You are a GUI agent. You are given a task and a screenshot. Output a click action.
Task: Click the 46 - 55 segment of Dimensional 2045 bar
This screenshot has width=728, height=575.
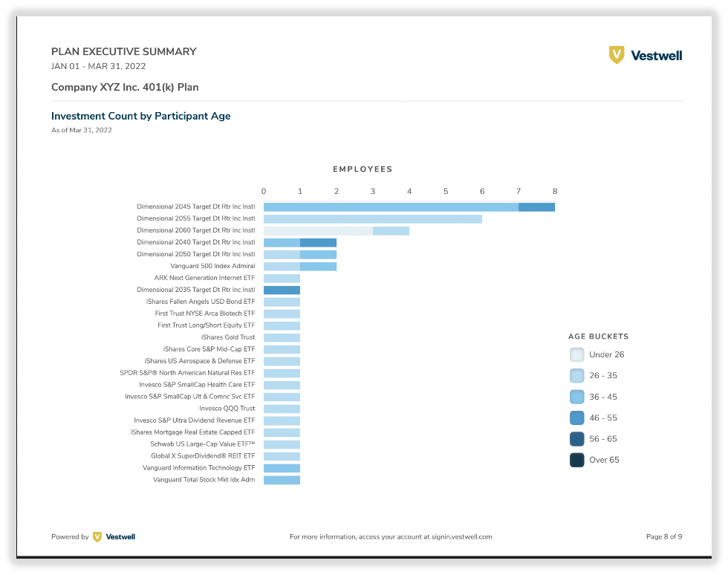[536, 207]
